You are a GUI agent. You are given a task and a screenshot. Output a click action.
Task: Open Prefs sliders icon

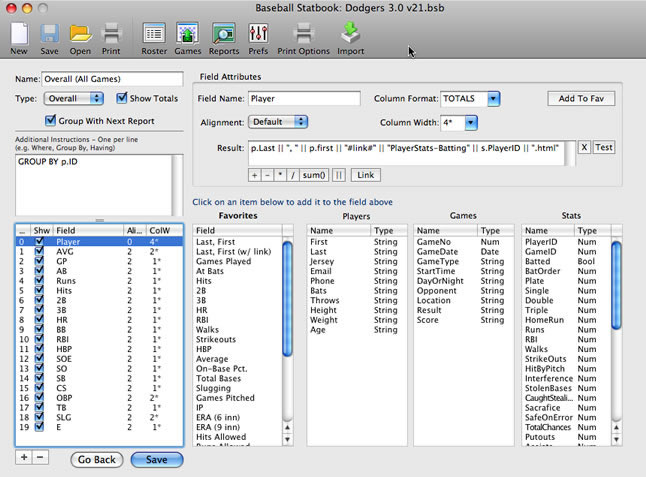(x=258, y=34)
